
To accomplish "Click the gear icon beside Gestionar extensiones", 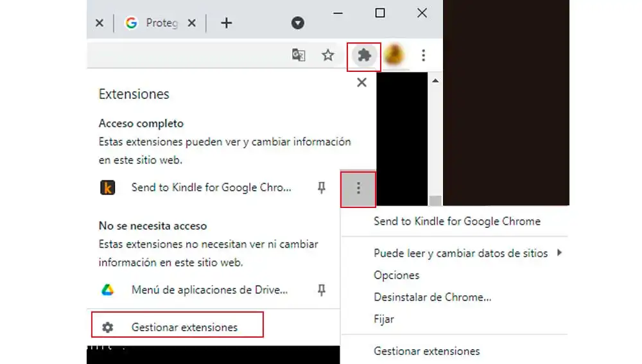I will [x=108, y=327].
